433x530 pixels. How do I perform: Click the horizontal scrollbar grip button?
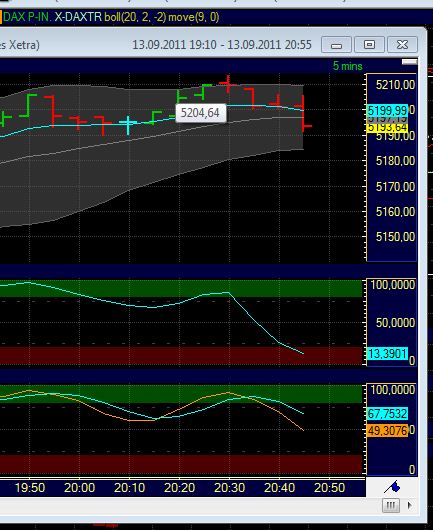391,506
